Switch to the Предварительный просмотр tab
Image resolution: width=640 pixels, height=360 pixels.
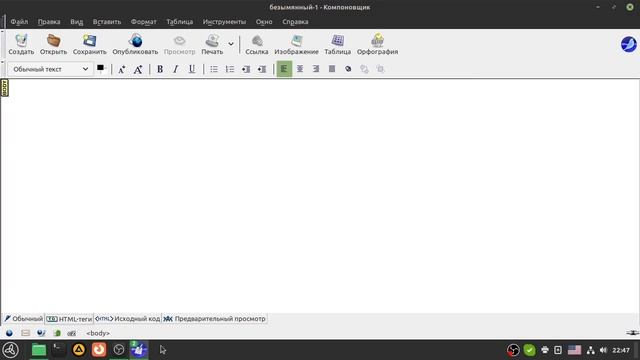(x=214, y=318)
